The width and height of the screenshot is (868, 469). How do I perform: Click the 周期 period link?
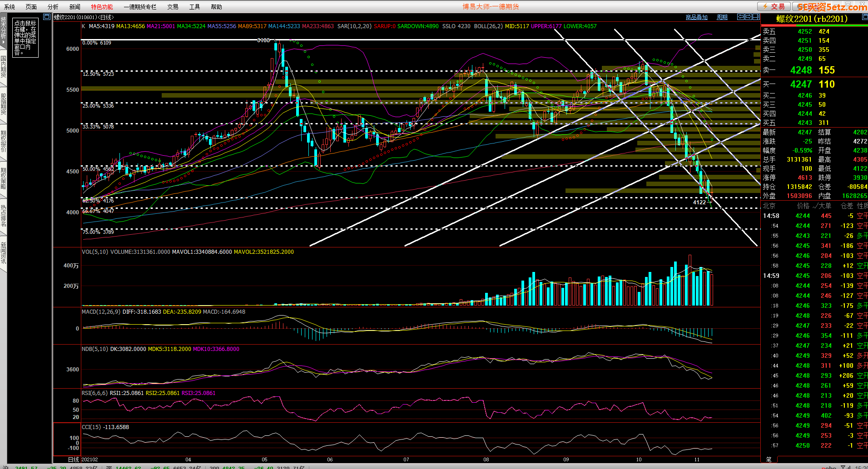pyautogui.click(x=722, y=17)
